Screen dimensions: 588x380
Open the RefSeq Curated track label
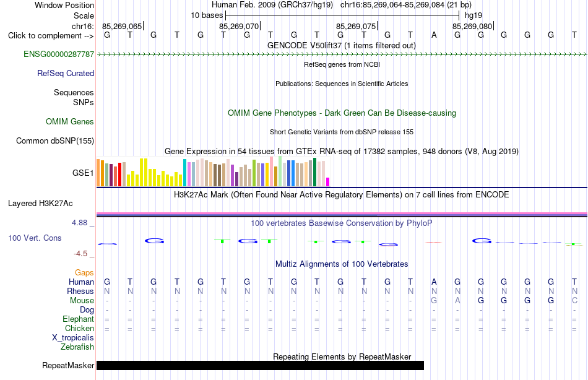coord(65,74)
